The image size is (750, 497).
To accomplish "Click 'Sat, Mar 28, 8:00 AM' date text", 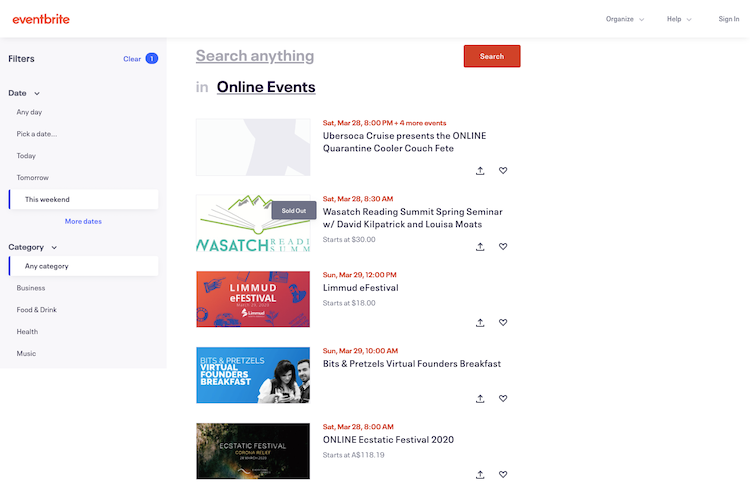I will coord(358,427).
